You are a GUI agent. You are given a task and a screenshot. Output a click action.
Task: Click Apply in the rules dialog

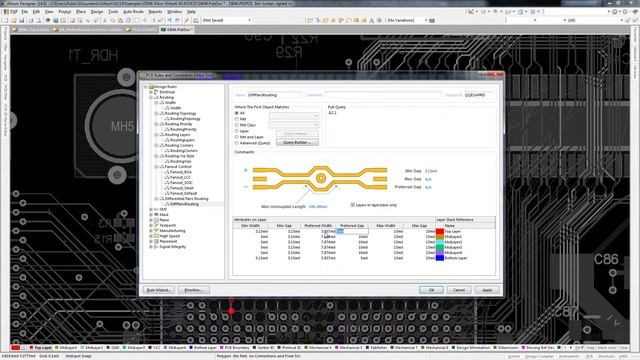click(x=487, y=290)
